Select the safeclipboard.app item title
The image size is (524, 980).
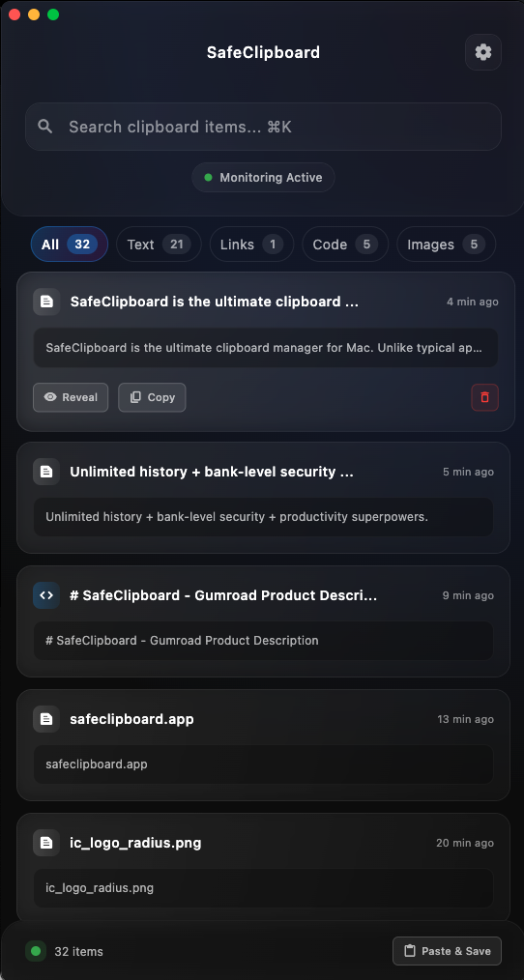coord(131,719)
